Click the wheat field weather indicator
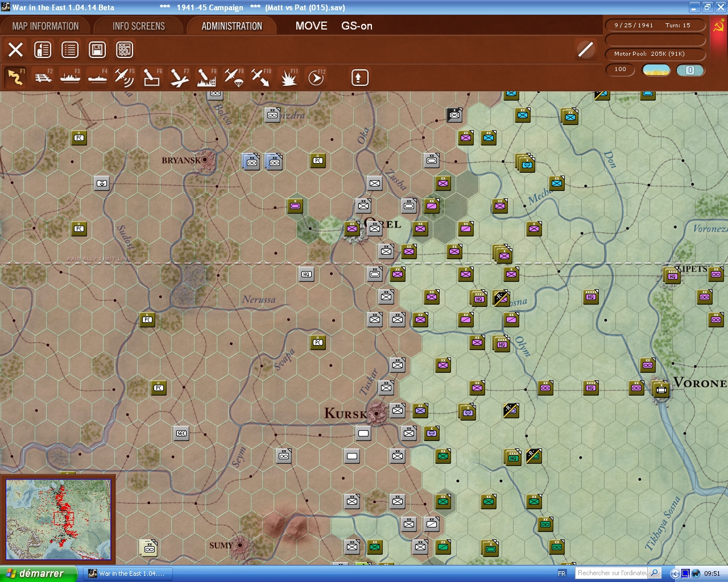The height and width of the screenshot is (582, 728). tap(656, 70)
